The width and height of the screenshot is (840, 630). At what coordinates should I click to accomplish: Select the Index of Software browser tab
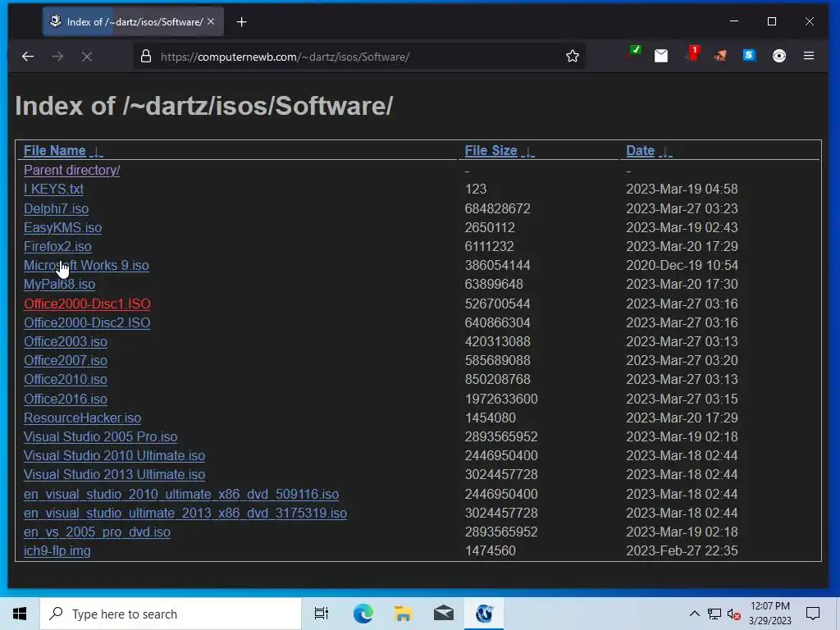click(134, 22)
